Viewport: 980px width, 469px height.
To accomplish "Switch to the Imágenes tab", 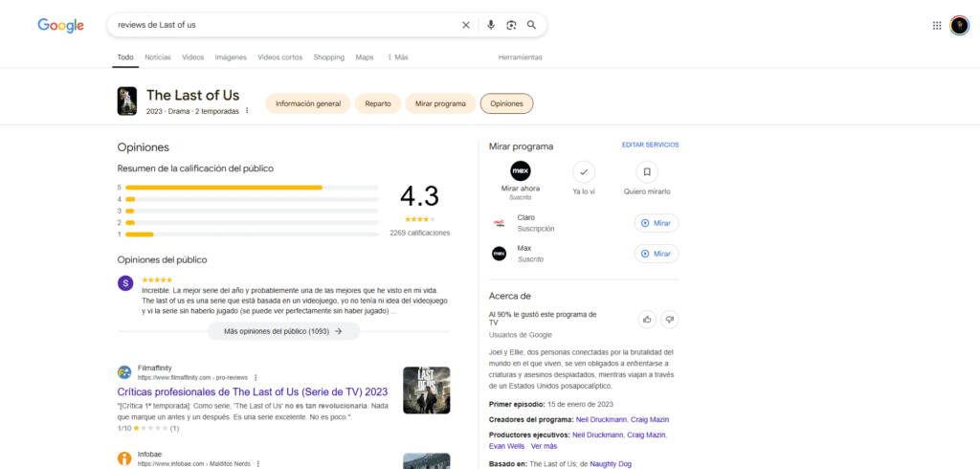I will coord(231,57).
